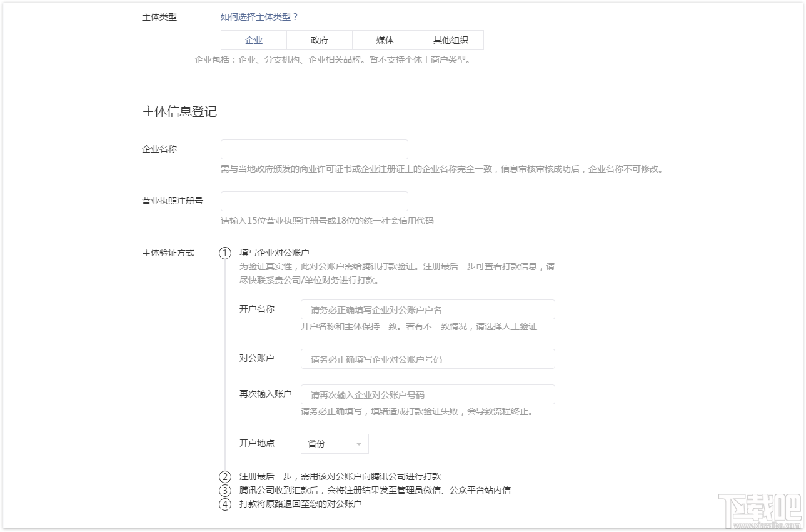Select the 其他组织 subject type tab
Screen dimensions: 806x532
(x=450, y=39)
